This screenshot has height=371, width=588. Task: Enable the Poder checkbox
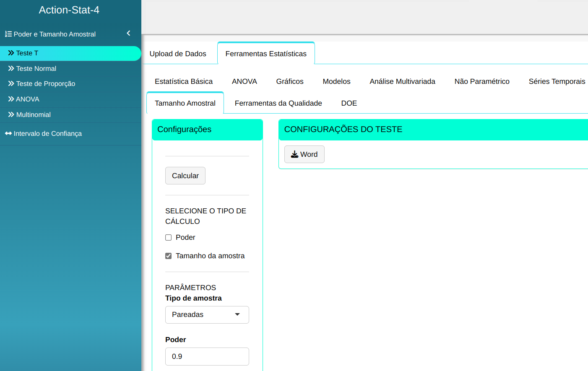169,238
